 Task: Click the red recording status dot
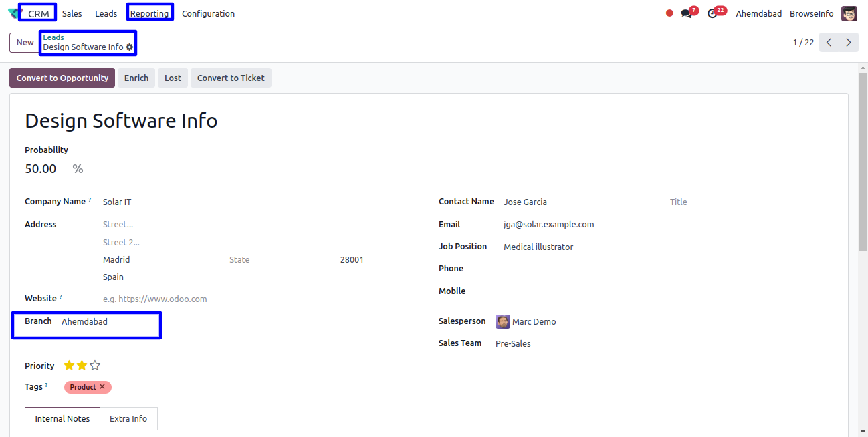pyautogui.click(x=669, y=13)
